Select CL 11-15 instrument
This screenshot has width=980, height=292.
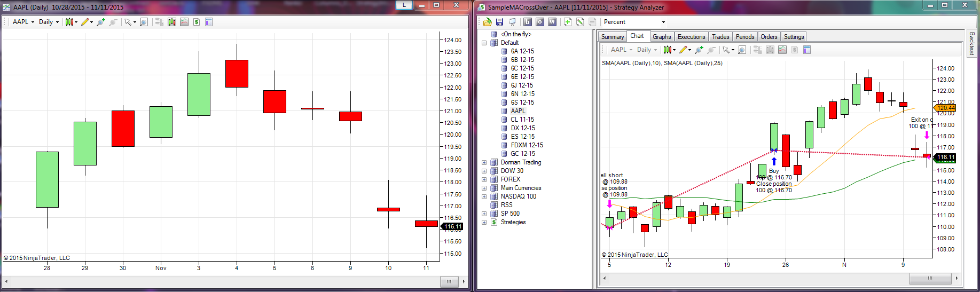coord(522,120)
